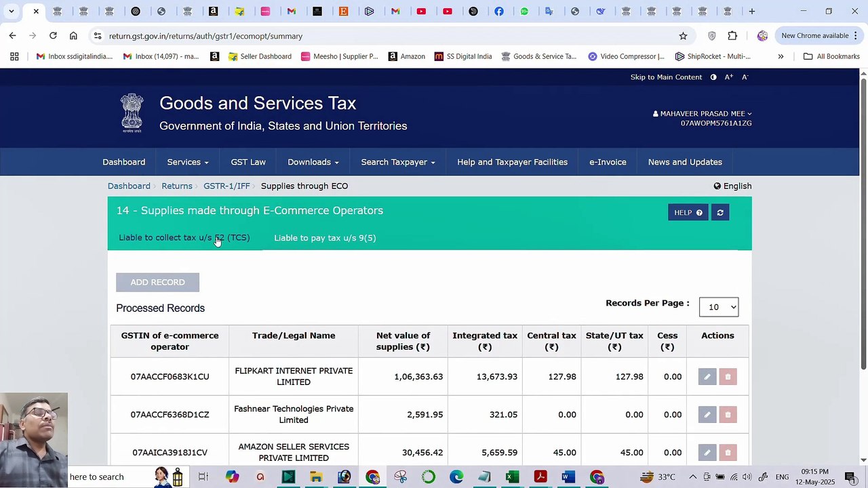This screenshot has width=868, height=488.
Task: Open the All Bookmarks folder
Action: click(x=831, y=56)
